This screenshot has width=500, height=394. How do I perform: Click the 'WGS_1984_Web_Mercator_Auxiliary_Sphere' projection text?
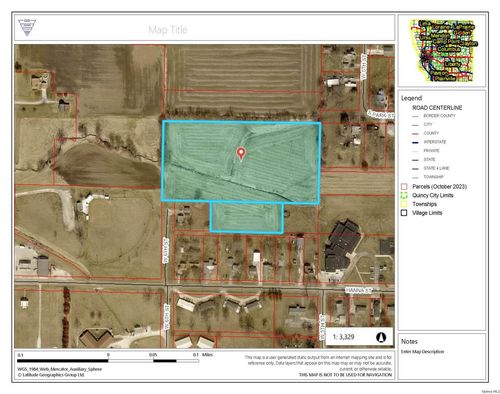60,369
